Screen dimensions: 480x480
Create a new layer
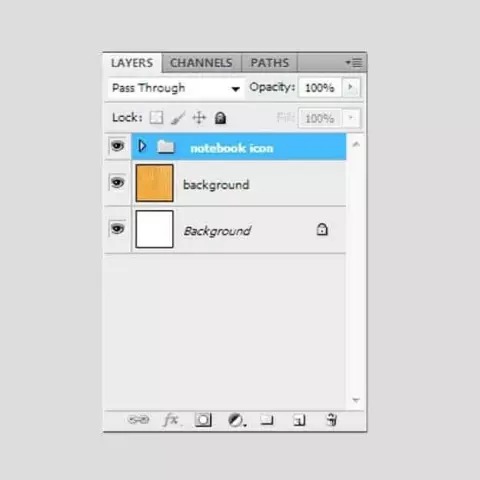299,420
